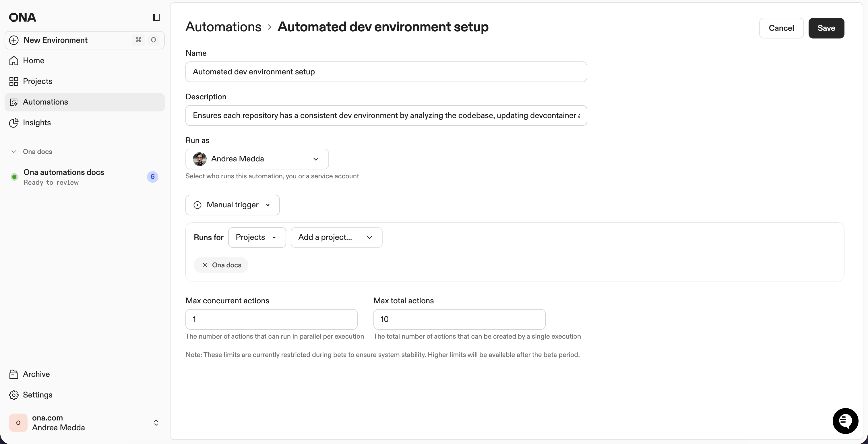The height and width of the screenshot is (444, 868).
Task: Open Home from the sidebar icon
Action: coord(13,61)
